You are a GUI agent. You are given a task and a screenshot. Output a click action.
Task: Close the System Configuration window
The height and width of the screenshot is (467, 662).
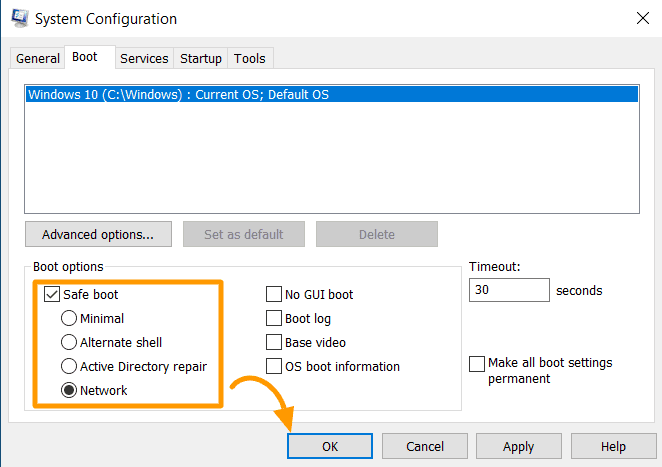643,18
